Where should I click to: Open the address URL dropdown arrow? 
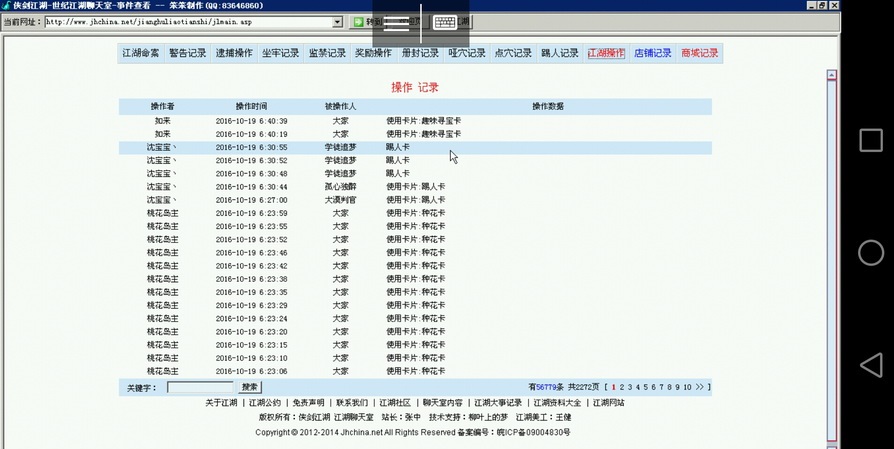(337, 22)
